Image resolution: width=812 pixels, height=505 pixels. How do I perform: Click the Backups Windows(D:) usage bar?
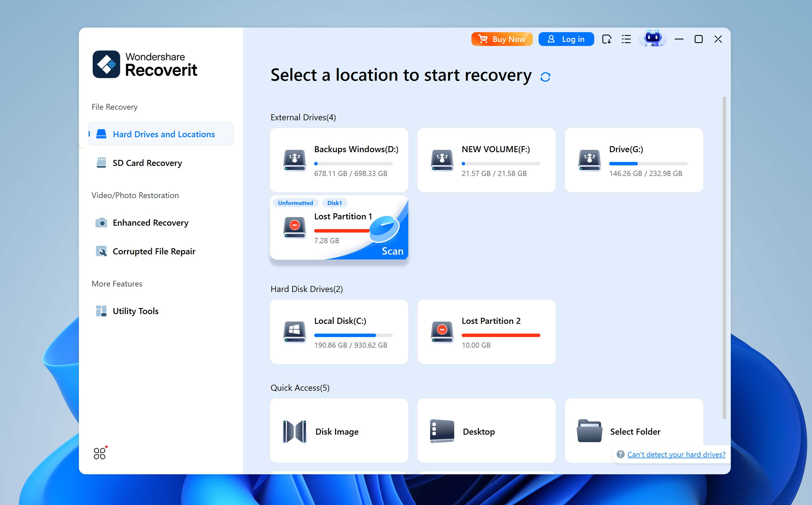(353, 164)
